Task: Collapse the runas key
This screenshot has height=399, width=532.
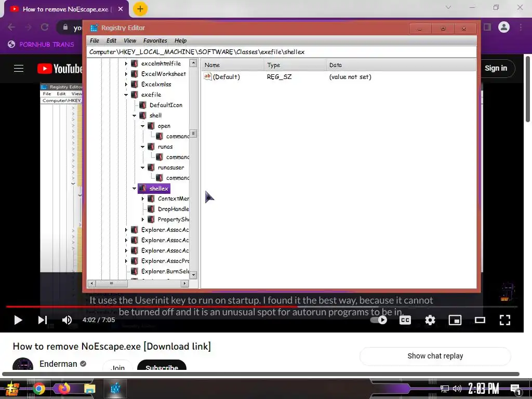Action: tap(143, 147)
